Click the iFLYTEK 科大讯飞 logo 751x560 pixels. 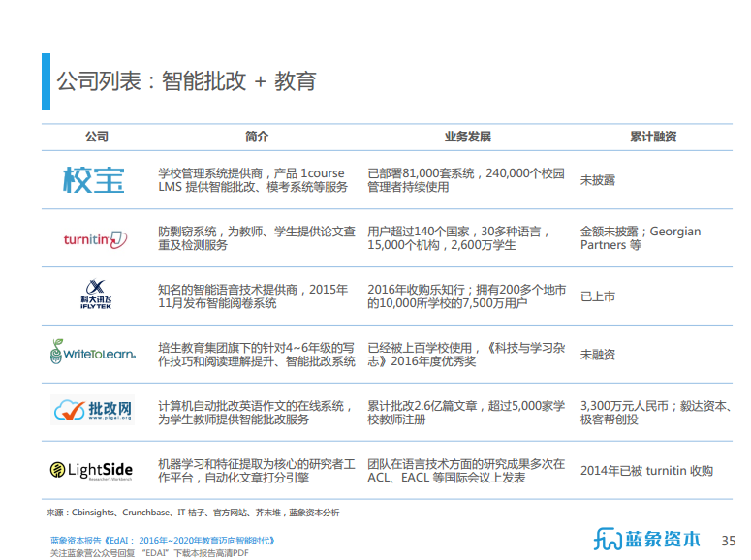[96, 295]
